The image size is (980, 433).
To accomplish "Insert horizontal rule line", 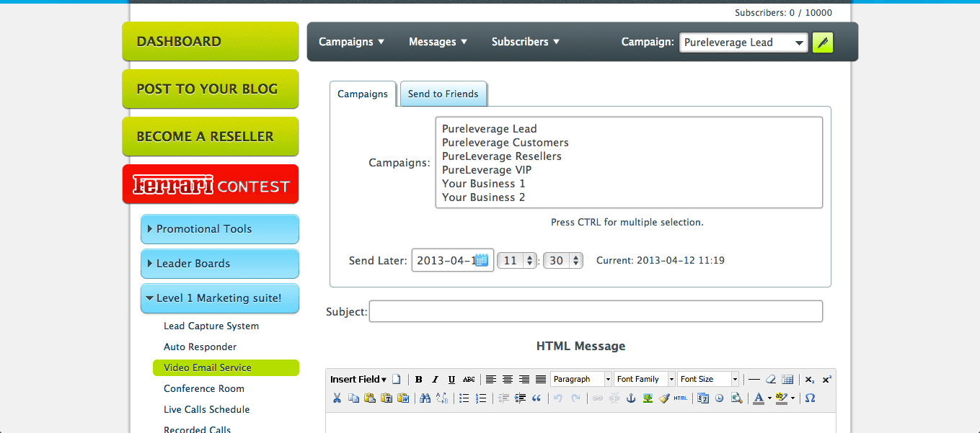I will [754, 379].
